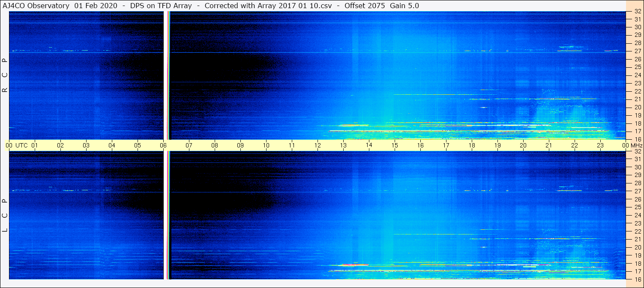Select the 11 hour mark on time axis

click(292, 145)
